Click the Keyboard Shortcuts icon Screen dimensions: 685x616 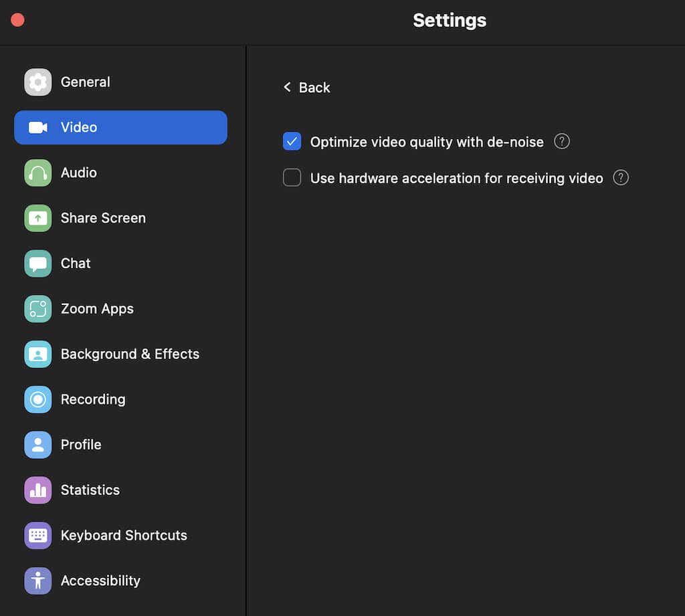(x=37, y=535)
